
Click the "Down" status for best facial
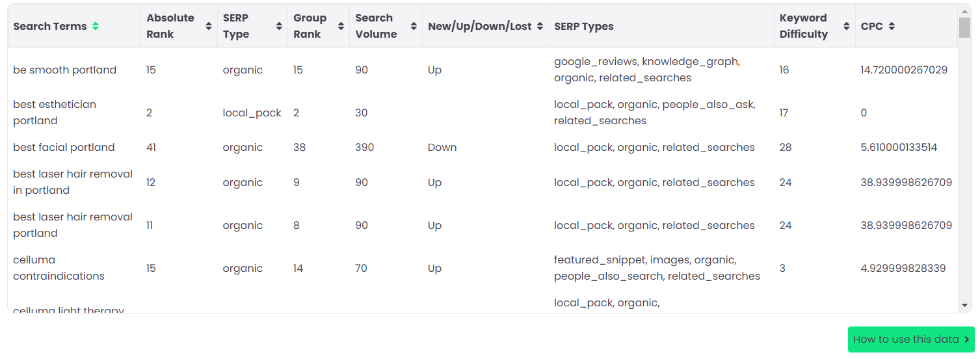[x=442, y=148]
